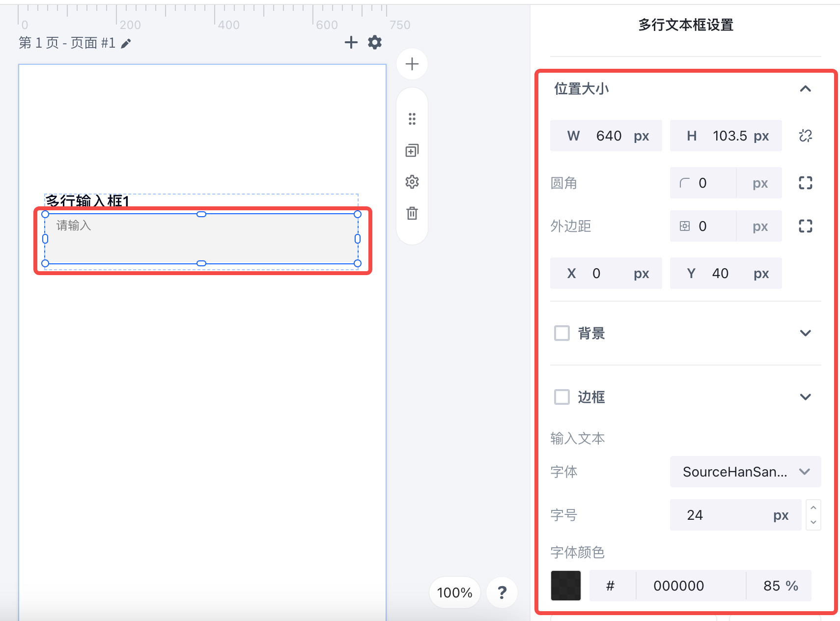This screenshot has height=621, width=840.
Task: Edit the width field showing 640
Action: [x=606, y=136]
